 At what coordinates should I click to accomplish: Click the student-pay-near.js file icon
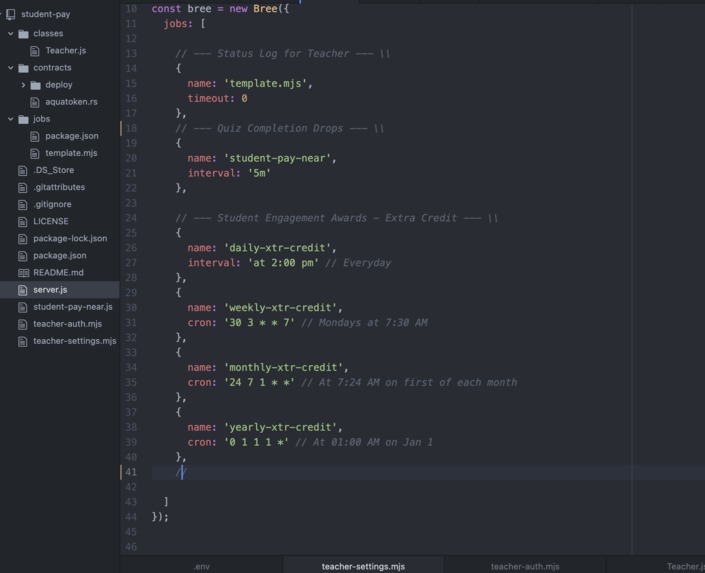22,307
